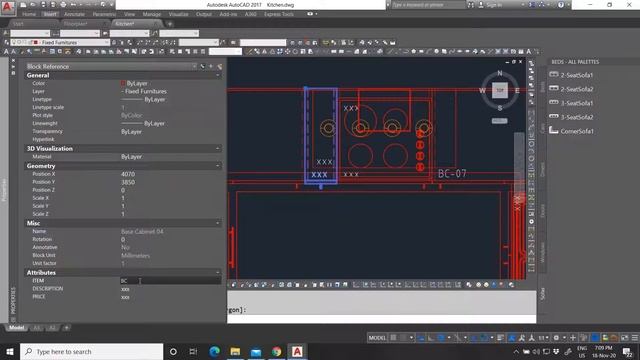Open the Mail app from the taskbar
The width and height of the screenshot is (640, 360).
(256, 351)
